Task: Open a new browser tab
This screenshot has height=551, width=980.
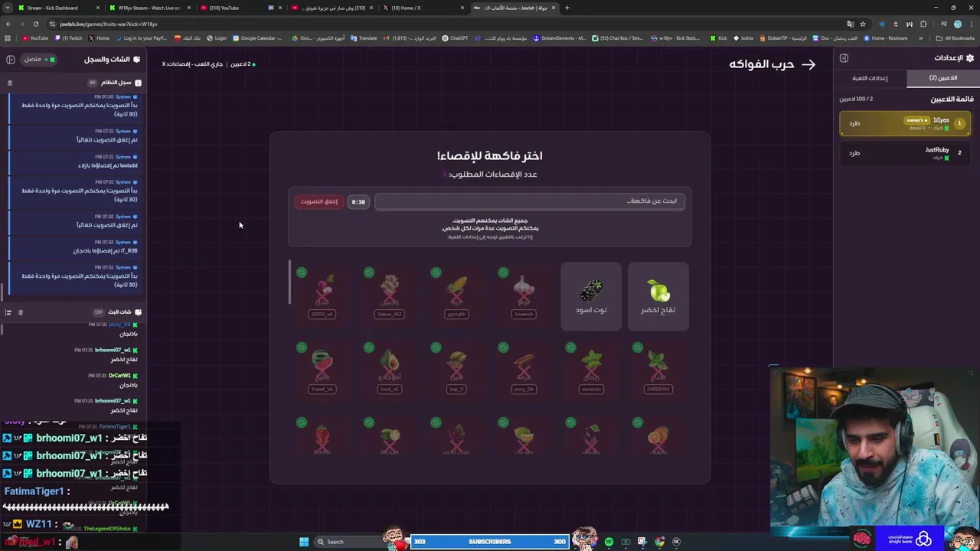Action: (x=567, y=8)
